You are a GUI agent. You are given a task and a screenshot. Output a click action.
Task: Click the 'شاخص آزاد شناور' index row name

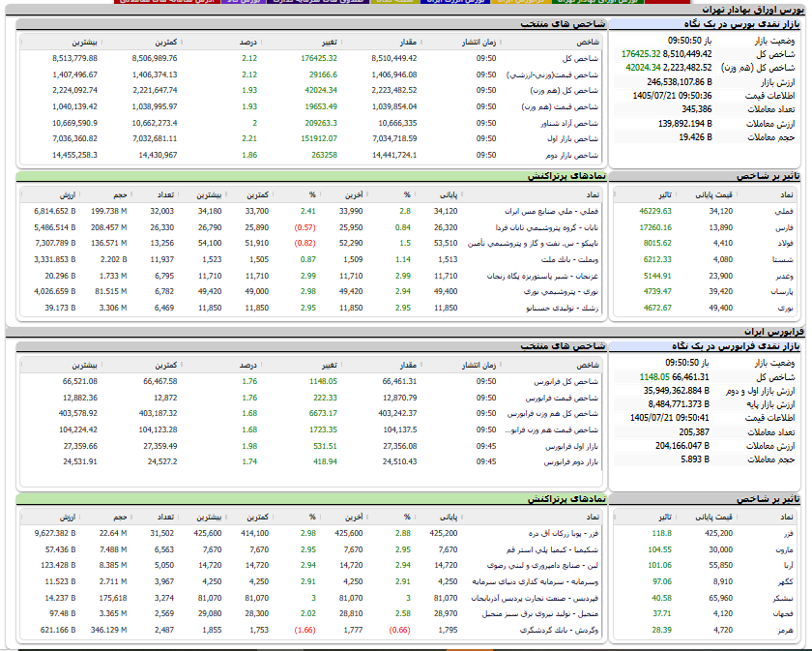click(x=569, y=123)
